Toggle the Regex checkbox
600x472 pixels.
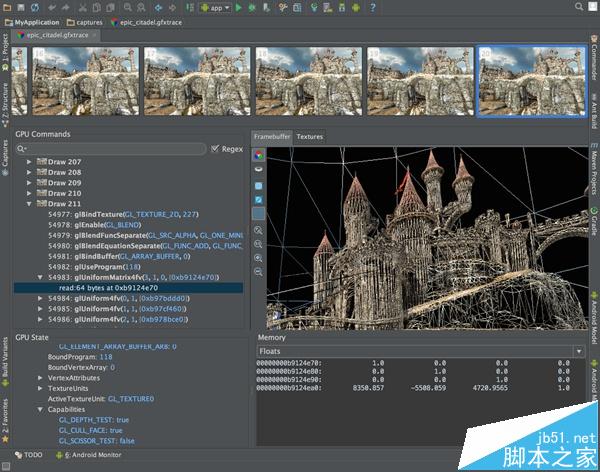(x=215, y=149)
